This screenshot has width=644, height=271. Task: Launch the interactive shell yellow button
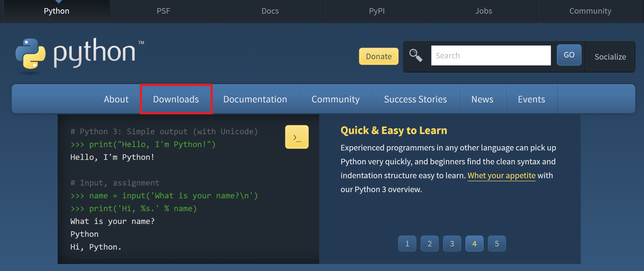[297, 137]
